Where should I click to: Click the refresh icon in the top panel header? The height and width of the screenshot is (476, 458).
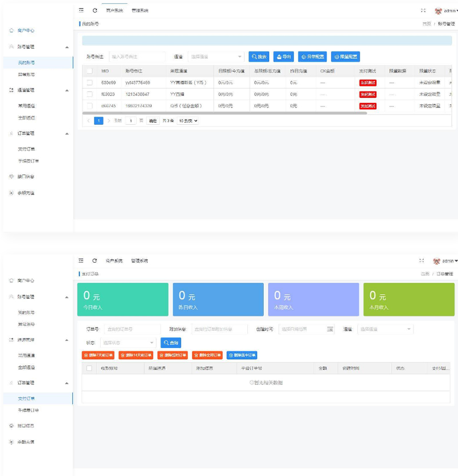tap(95, 10)
